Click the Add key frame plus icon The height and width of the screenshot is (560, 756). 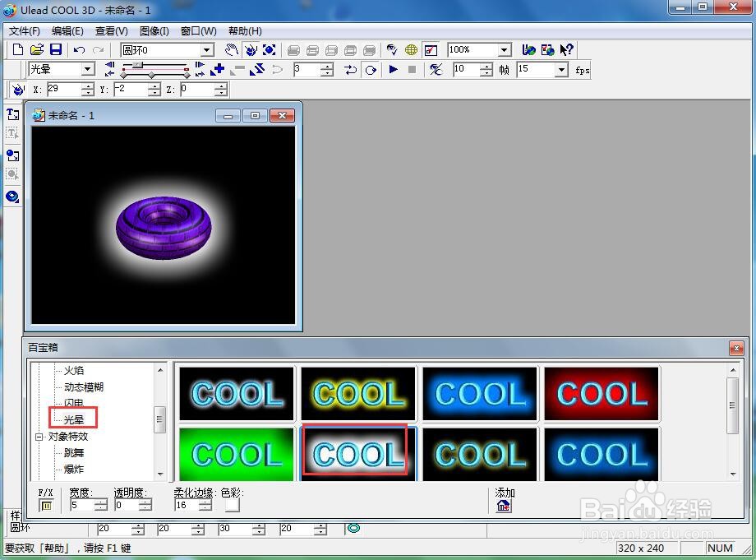pos(218,69)
